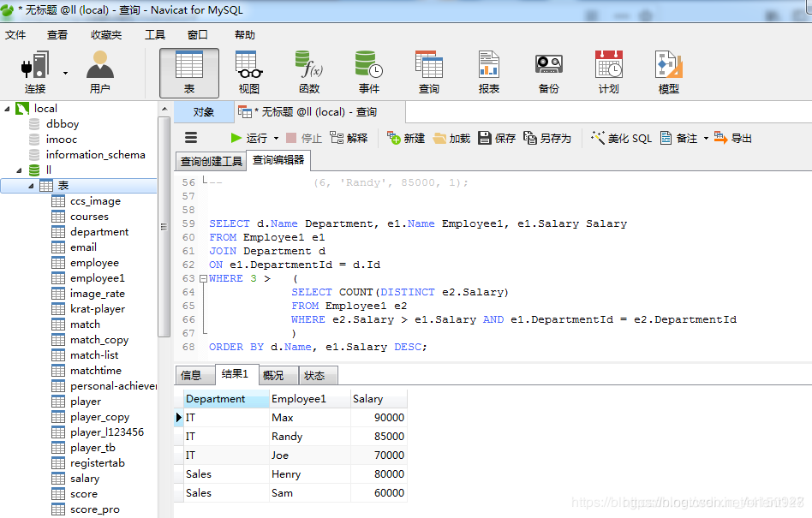The image size is (812, 518).
Task: Open the 文件 menu
Action: [x=15, y=34]
